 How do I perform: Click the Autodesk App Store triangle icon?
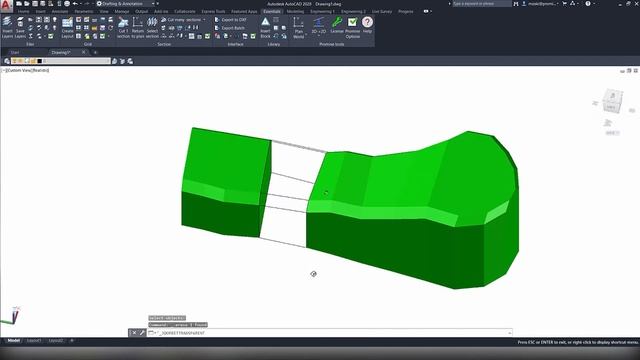pos(573,3)
